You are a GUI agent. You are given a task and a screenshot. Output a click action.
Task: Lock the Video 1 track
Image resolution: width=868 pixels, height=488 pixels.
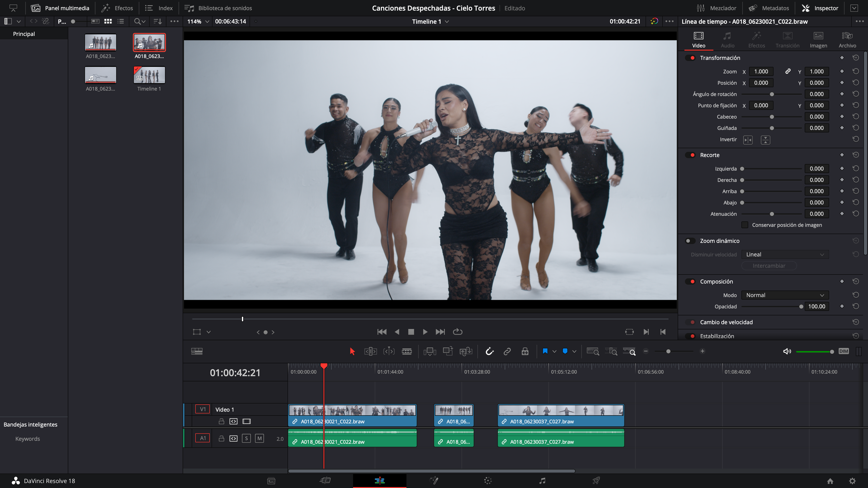tap(221, 421)
